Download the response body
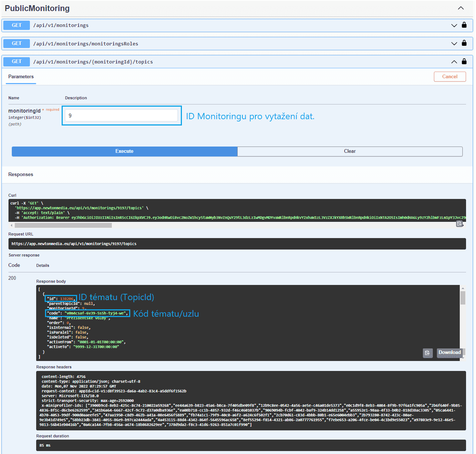This screenshot has height=454, width=476. pos(449,352)
